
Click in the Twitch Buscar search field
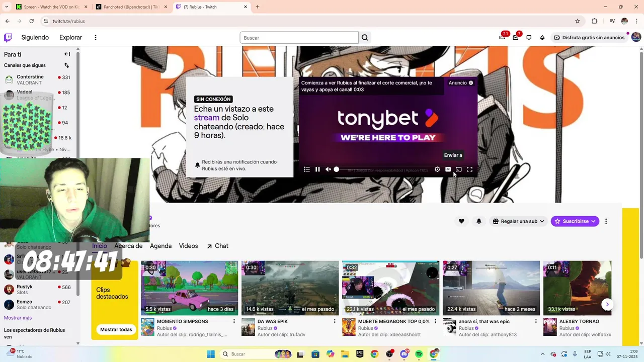point(299,38)
